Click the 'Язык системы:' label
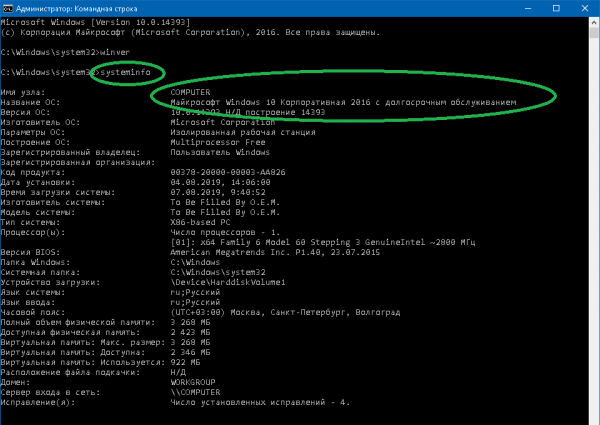The image size is (600, 425). pos(33,292)
